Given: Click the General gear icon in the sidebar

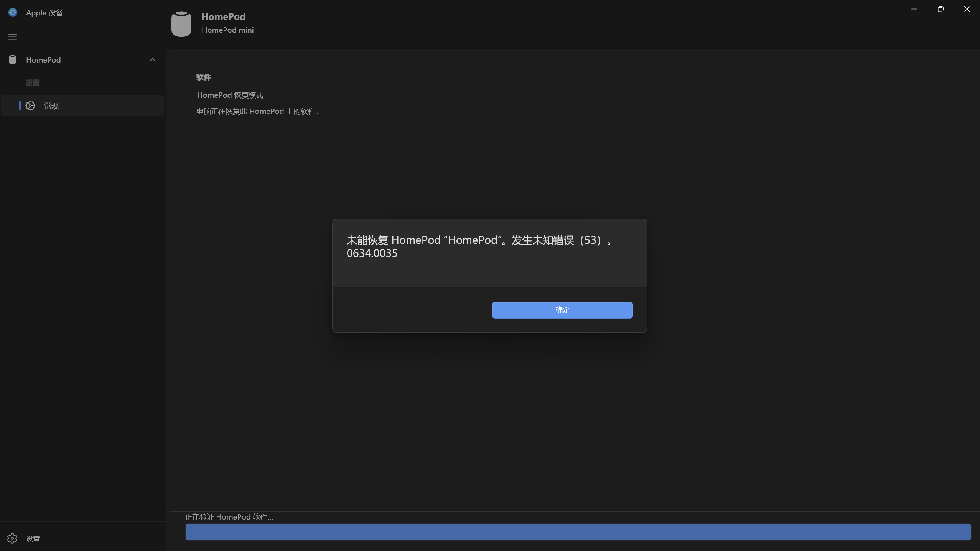Looking at the screenshot, I should point(30,106).
